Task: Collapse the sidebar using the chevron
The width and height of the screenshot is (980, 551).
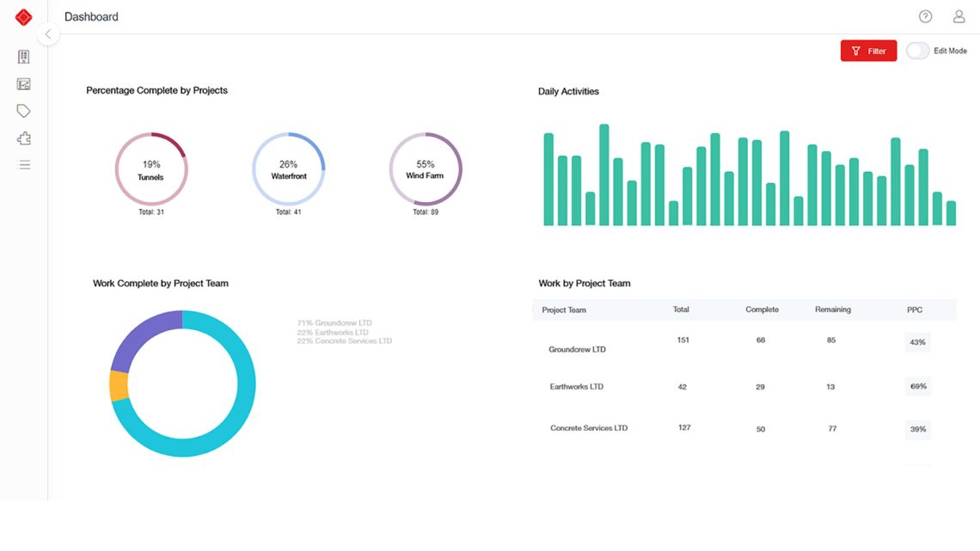Action: (48, 34)
